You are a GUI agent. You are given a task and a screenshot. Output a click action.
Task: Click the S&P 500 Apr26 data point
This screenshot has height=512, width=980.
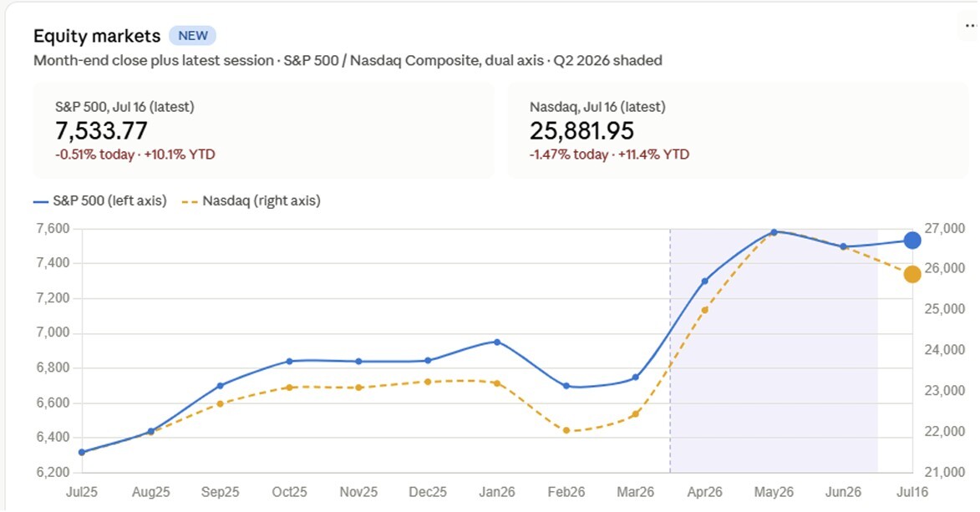click(705, 281)
